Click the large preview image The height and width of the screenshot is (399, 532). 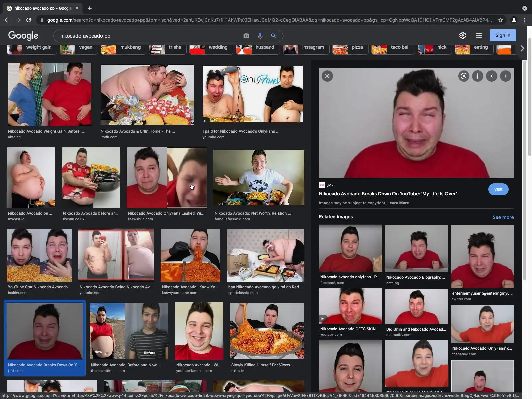coord(416,123)
